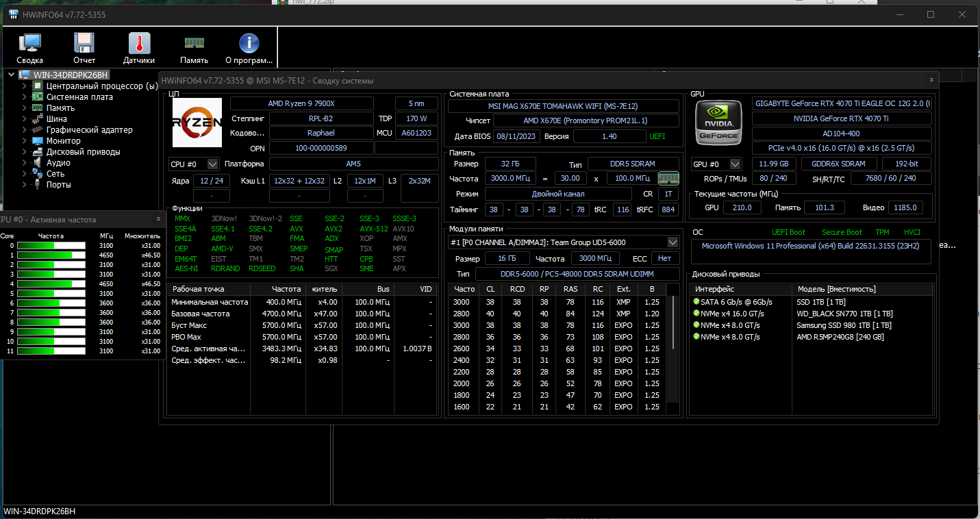980x519 pixels.
Task: Click the Core 1 frequency bar
Action: pos(51,255)
